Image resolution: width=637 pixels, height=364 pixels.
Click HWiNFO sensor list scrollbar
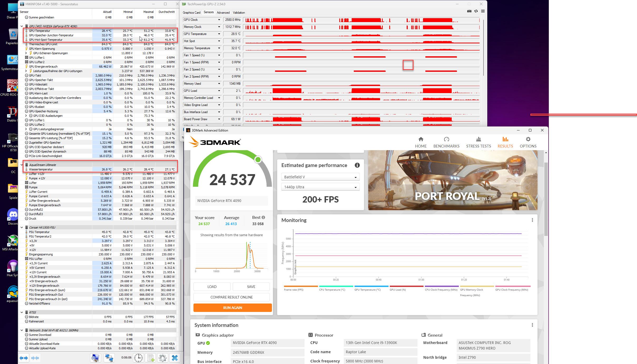(x=181, y=297)
